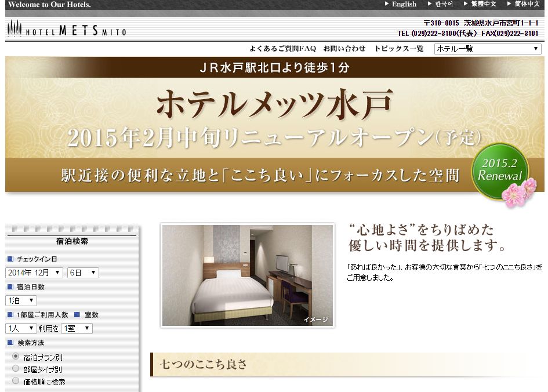Open the 1人 guests-per-room dropdown
The height and width of the screenshot is (392, 548).
(21, 328)
